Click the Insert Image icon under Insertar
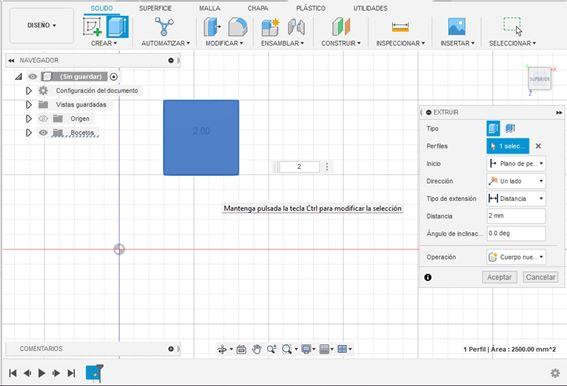 tap(457, 27)
